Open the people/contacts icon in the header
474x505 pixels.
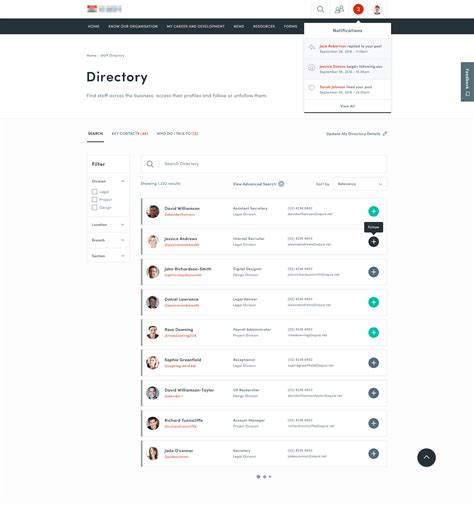click(339, 9)
